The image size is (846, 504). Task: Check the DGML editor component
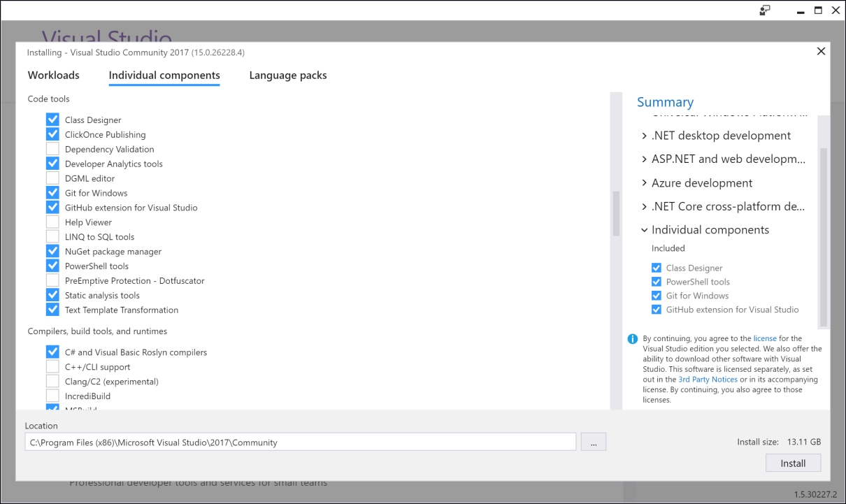[x=52, y=178]
